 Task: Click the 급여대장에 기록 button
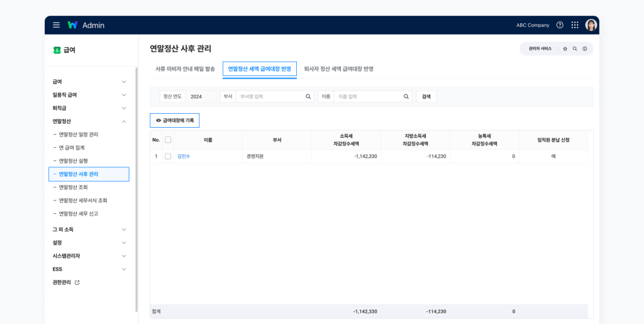point(175,120)
